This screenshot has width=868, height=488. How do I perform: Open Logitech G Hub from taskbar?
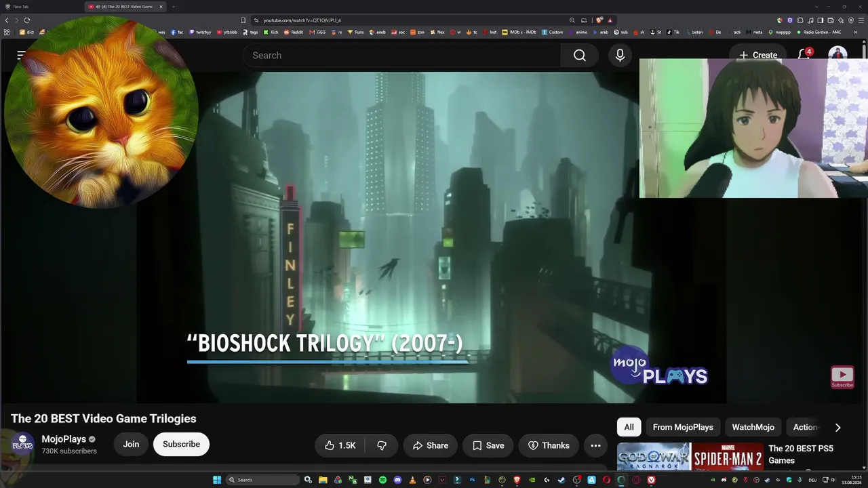click(547, 480)
